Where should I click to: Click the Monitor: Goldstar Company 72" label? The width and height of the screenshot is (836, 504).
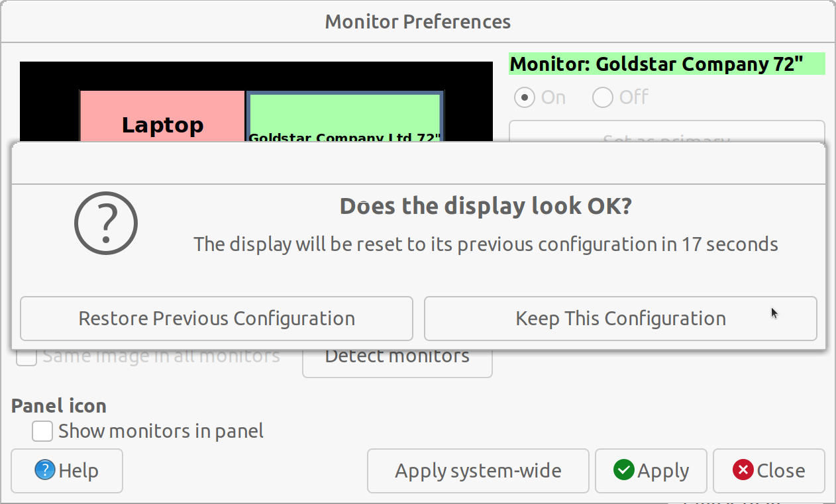pos(666,64)
